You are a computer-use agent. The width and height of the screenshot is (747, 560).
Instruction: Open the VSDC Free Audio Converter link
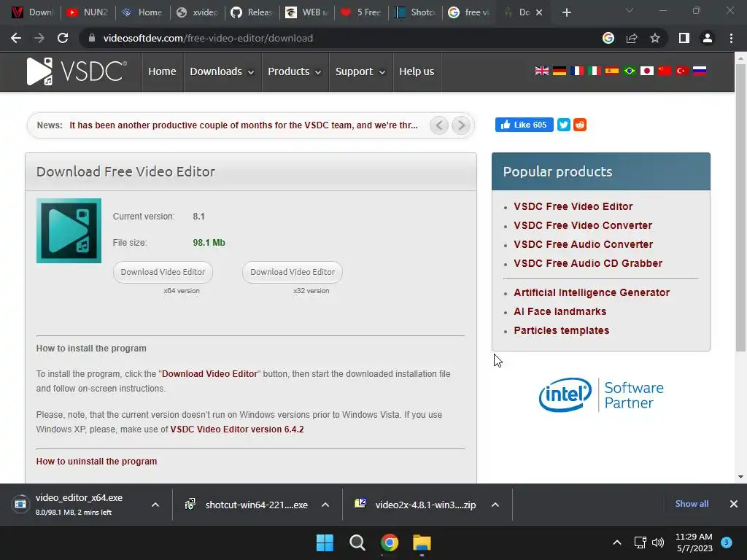point(583,244)
